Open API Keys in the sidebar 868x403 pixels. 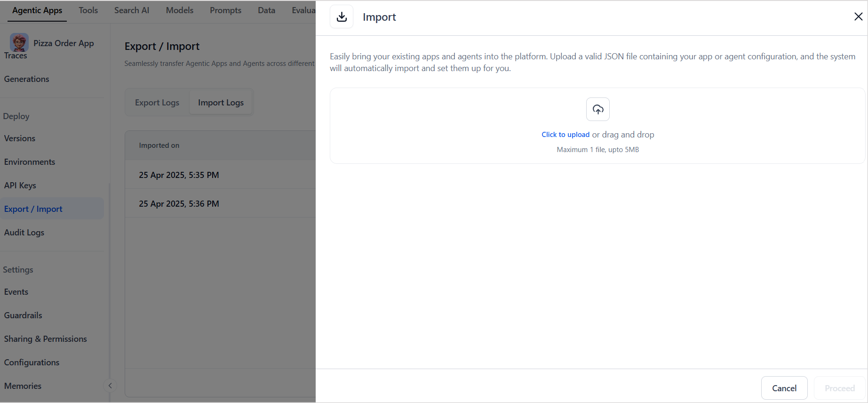(20, 185)
